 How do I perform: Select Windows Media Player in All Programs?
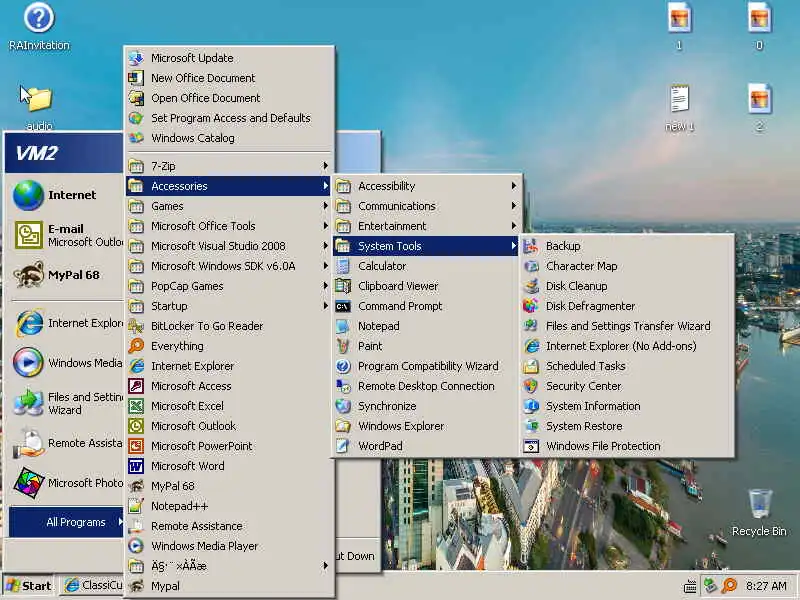click(x=229, y=546)
